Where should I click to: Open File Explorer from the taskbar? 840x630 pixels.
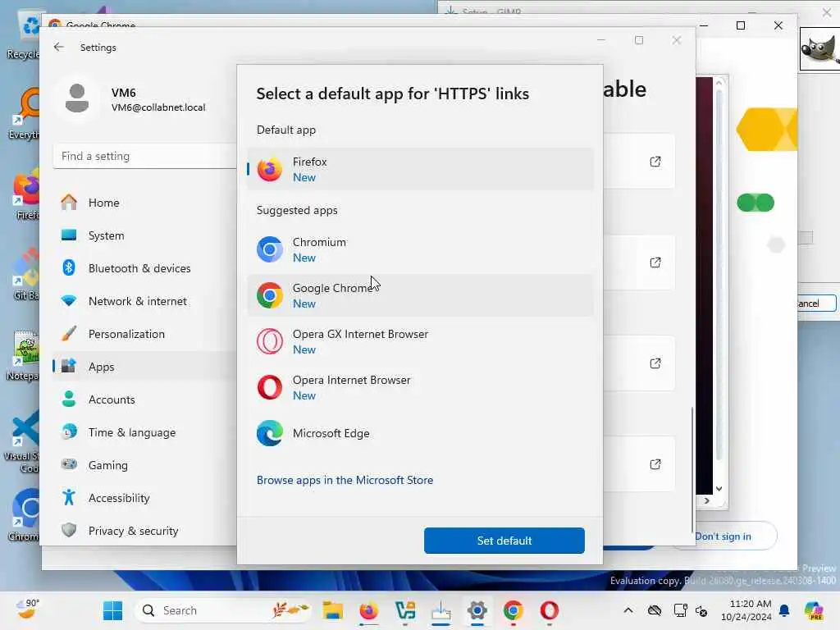tap(333, 610)
